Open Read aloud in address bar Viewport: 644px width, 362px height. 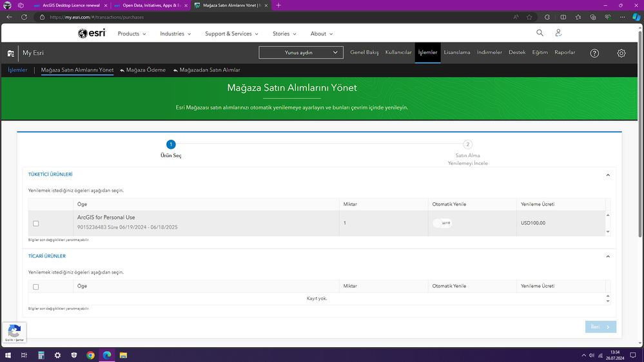(516, 17)
